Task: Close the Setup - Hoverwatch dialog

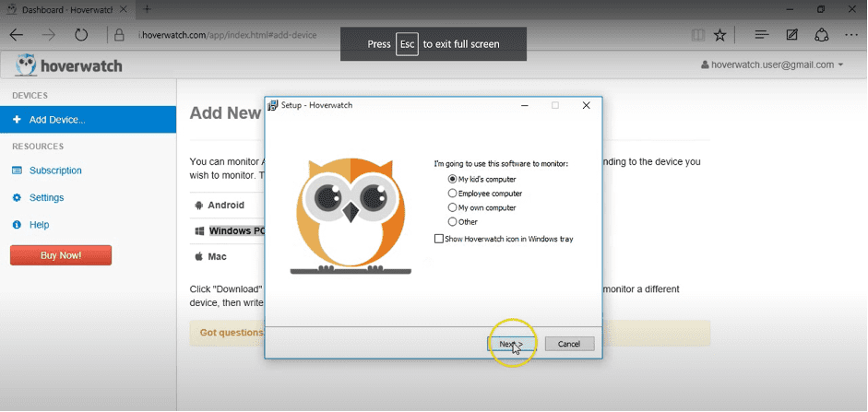Action: pyautogui.click(x=587, y=105)
